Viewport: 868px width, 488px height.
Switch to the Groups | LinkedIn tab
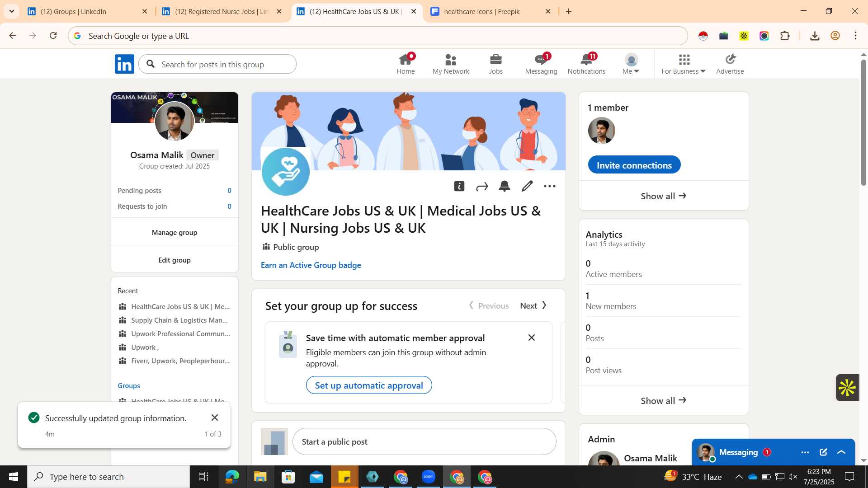pyautogui.click(x=87, y=11)
